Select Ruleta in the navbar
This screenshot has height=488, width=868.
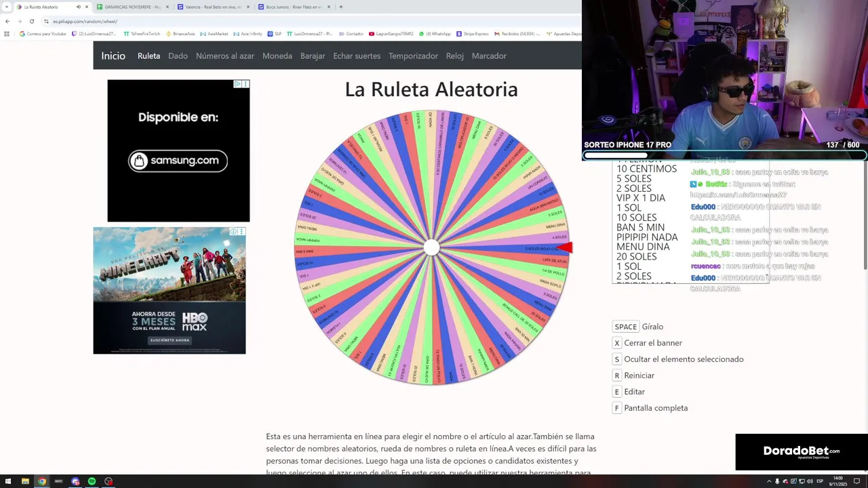149,56
